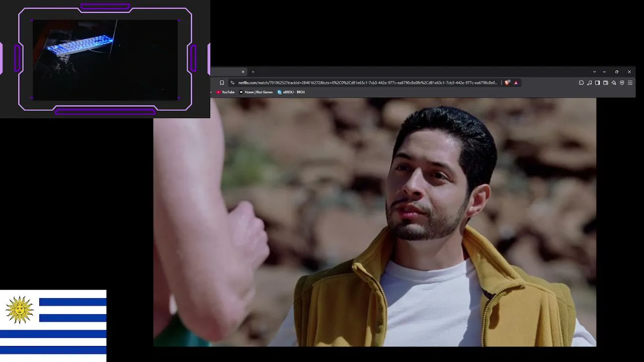Open a new browser tab
Viewport: 644px width, 362px height.
tap(253, 72)
